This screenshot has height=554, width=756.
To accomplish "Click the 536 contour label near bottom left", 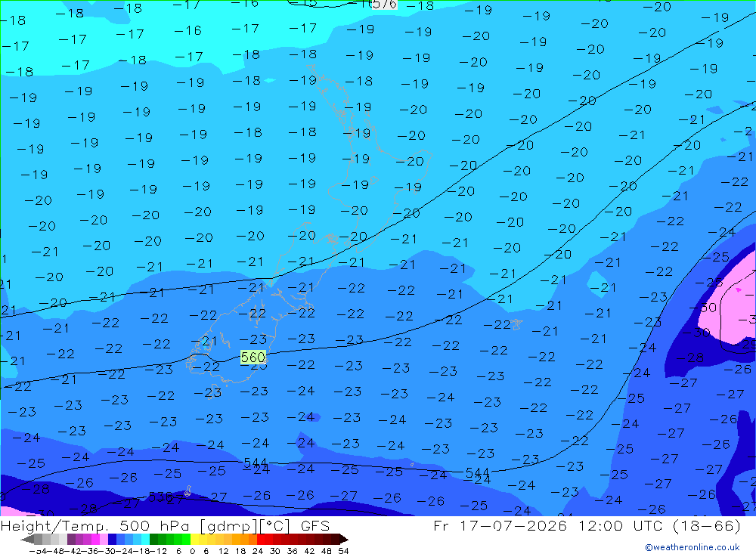I will coord(160,497).
